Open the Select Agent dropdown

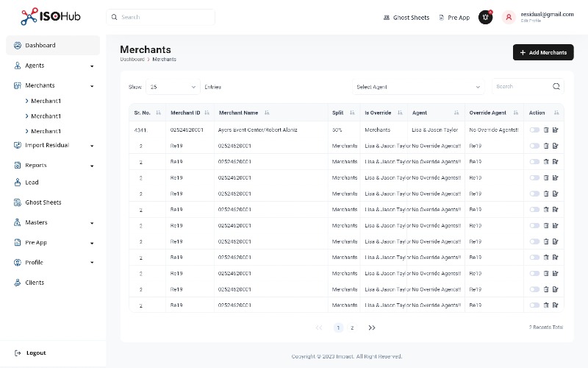[x=418, y=87]
